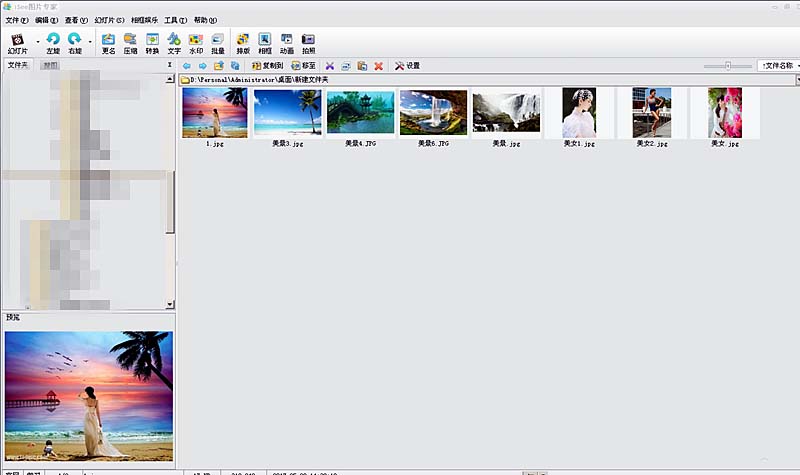This screenshot has height=475, width=800.
Task: Rotate the image left with 左旋
Action: click(x=53, y=43)
